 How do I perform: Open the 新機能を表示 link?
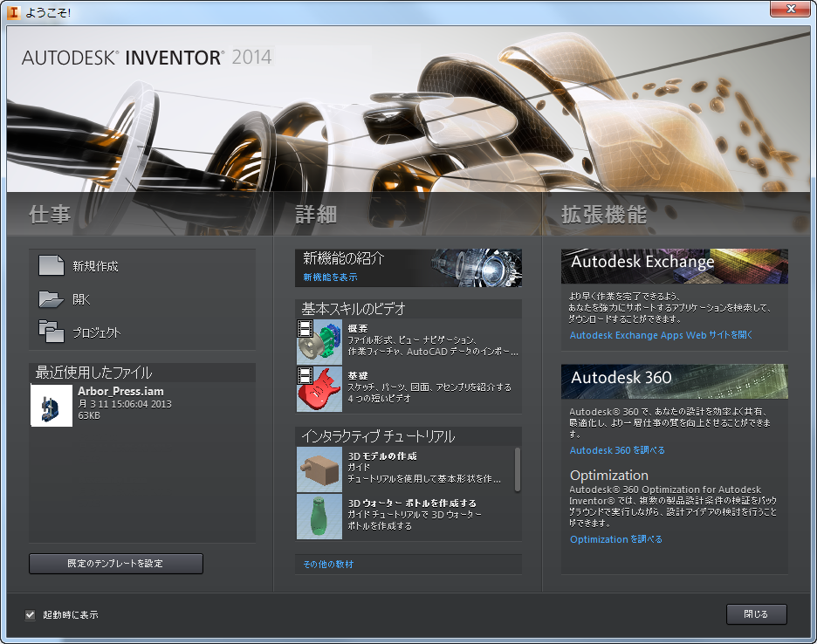[x=330, y=277]
